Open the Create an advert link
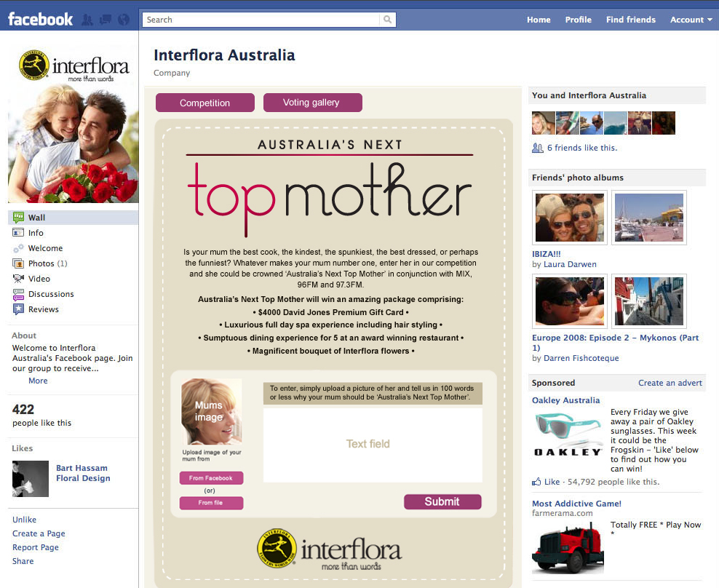 [x=670, y=383]
